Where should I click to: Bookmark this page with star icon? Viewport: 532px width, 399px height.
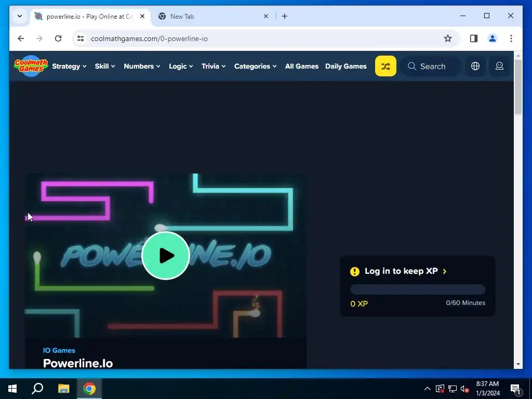[x=448, y=38]
